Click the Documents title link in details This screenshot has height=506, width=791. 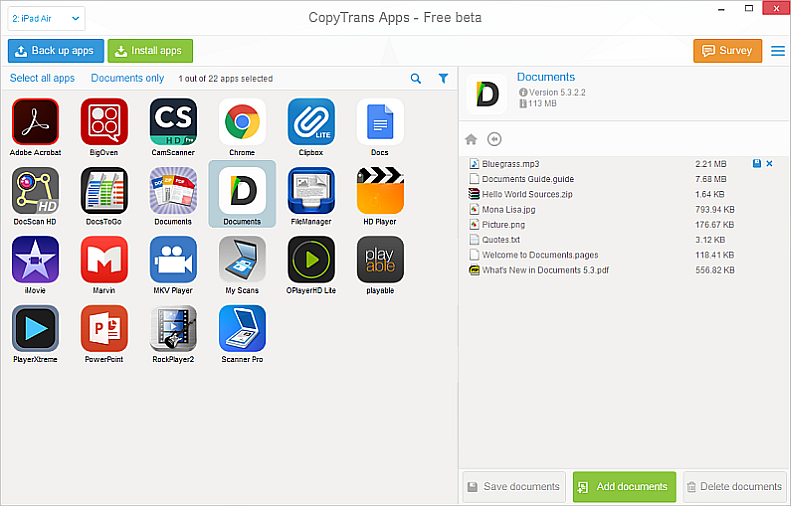click(x=546, y=77)
